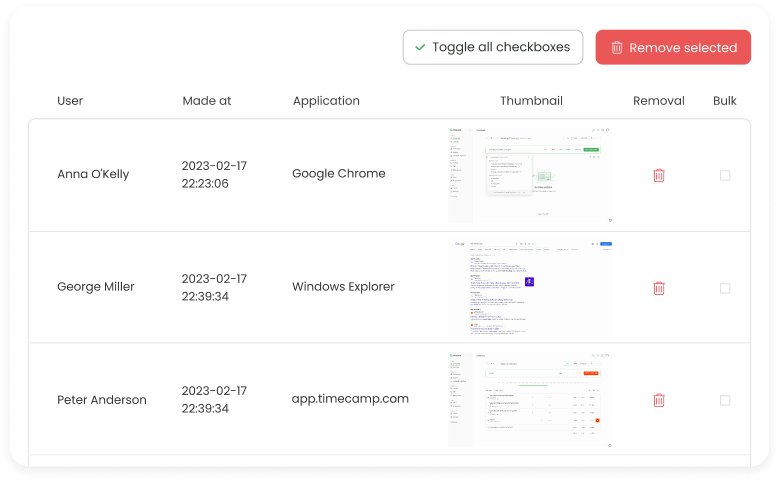
Task: Open the Windows Explorer screenshot thumbnail
Action: (x=532, y=287)
